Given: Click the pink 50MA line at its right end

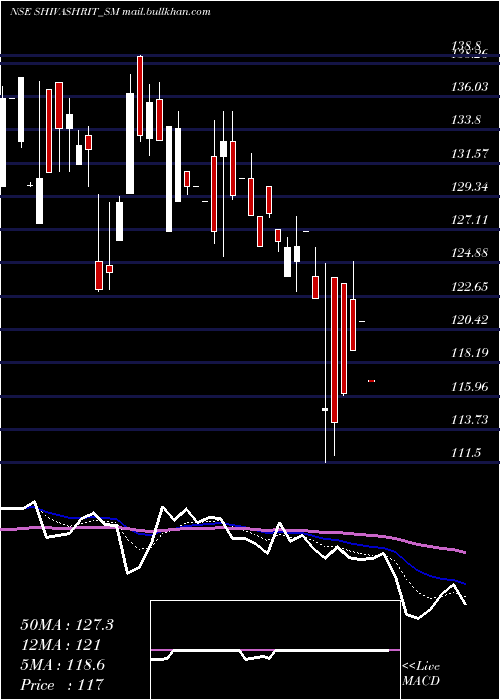Looking at the screenshot, I should point(464,552).
